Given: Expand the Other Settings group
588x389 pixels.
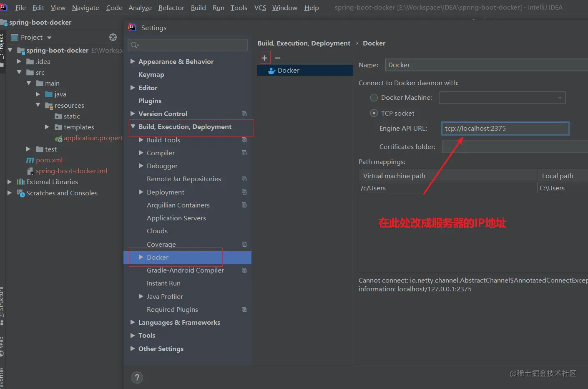Looking at the screenshot, I should pos(133,349).
